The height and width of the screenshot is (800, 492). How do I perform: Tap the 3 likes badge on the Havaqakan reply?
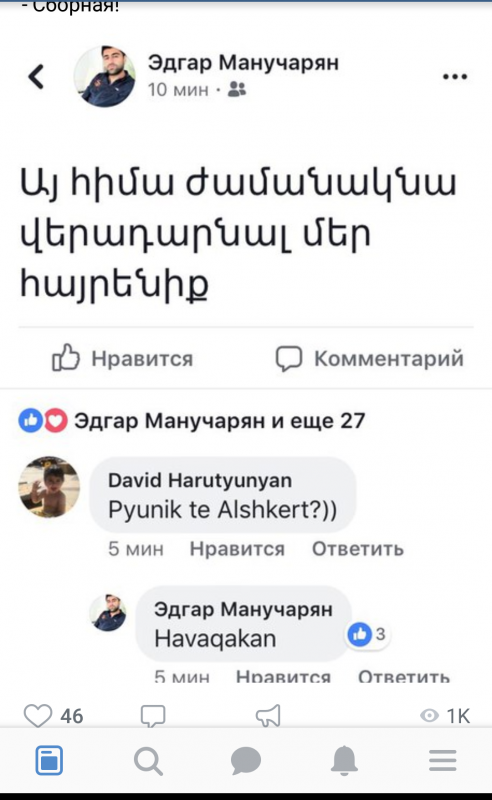click(367, 634)
